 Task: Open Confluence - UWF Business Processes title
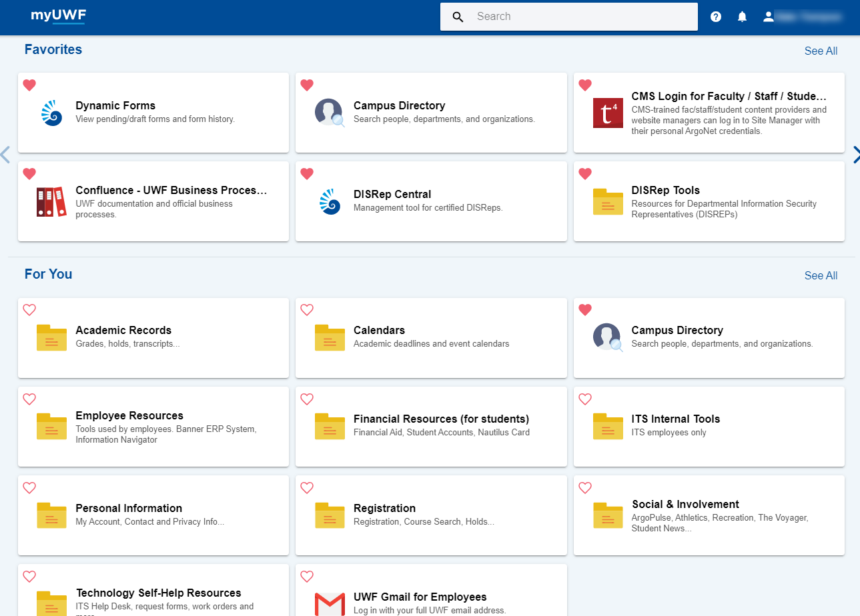171,190
